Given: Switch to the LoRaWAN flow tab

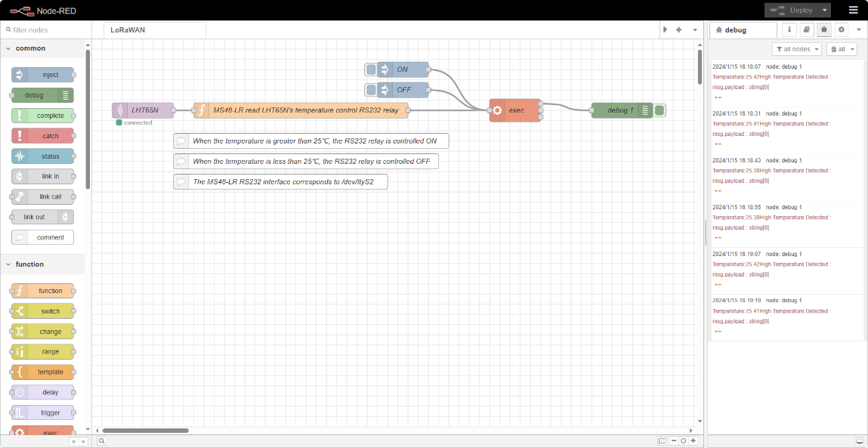Looking at the screenshot, I should [x=155, y=30].
